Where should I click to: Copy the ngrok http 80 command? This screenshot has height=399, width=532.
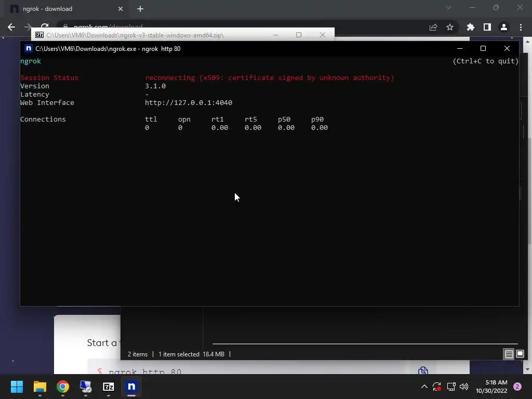423,370
